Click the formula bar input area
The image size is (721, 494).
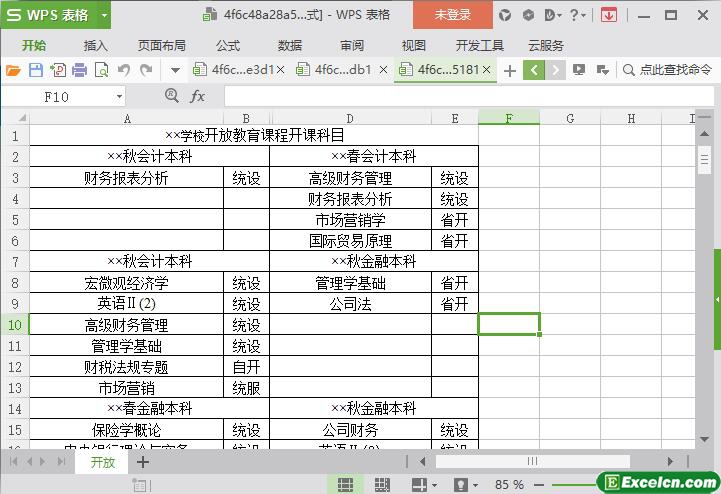coord(469,97)
